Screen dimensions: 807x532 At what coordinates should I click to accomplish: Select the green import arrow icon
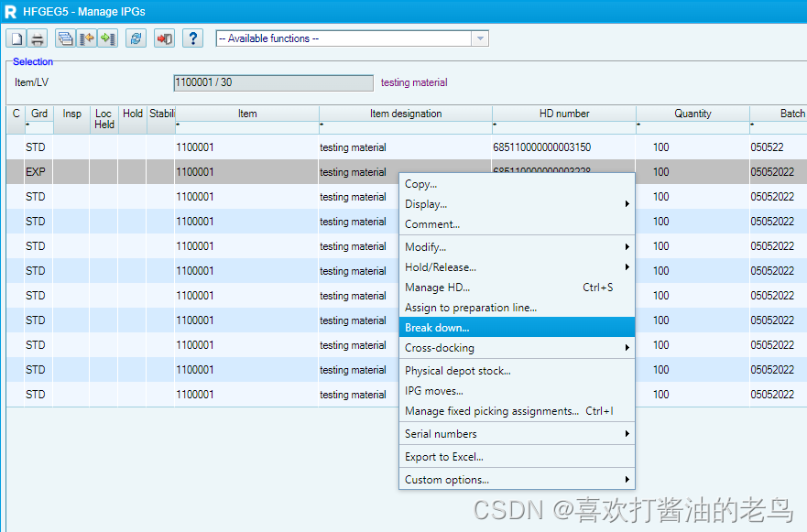point(105,38)
